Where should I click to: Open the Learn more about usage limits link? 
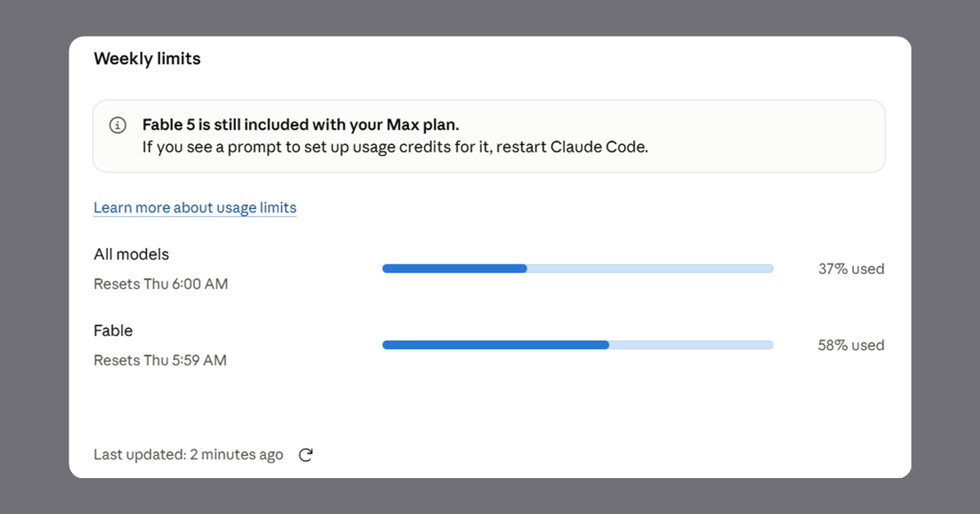click(195, 207)
